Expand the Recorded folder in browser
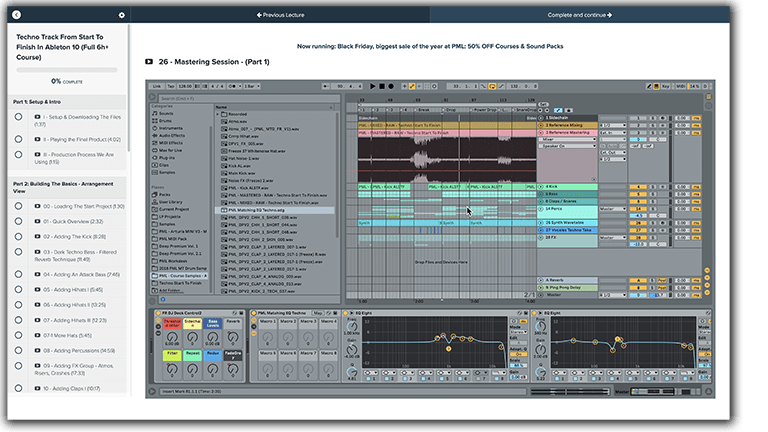This screenshot has width=768, height=432. (x=218, y=114)
